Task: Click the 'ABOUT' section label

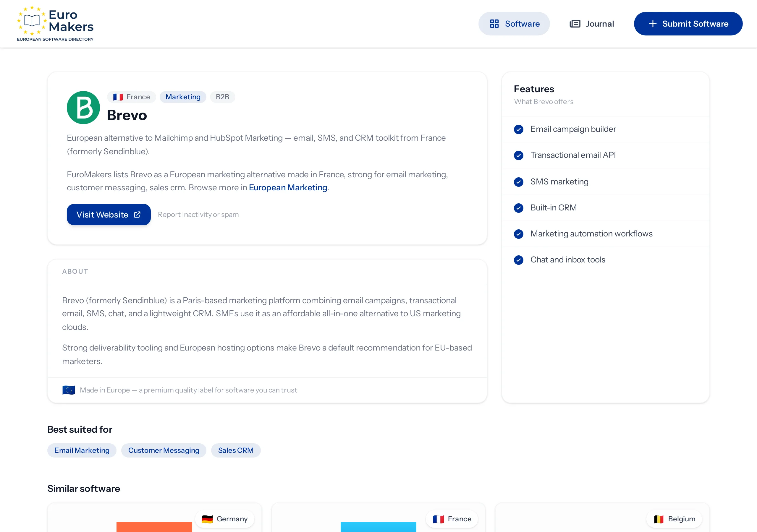Action: coord(75,271)
